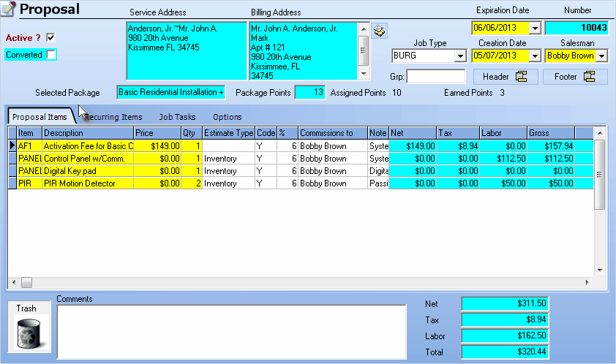
Task: Click the Labor column header
Action: pyautogui.click(x=503, y=133)
